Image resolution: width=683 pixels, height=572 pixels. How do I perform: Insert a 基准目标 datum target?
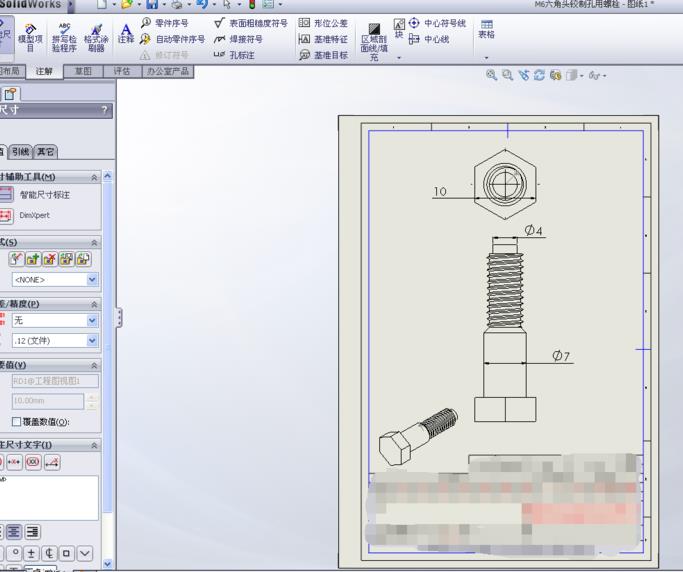(x=323, y=55)
